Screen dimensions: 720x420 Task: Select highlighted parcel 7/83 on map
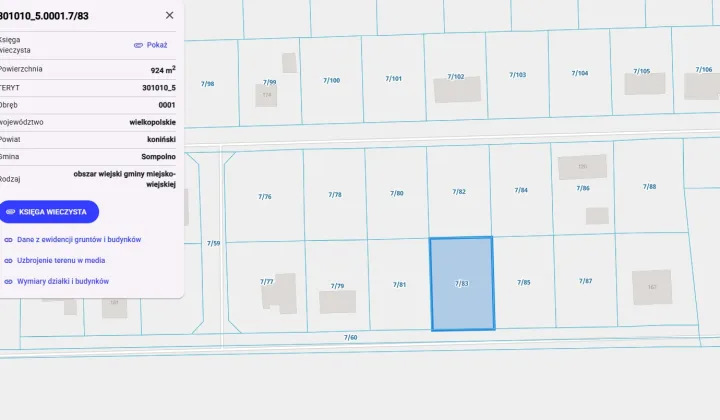point(462,284)
